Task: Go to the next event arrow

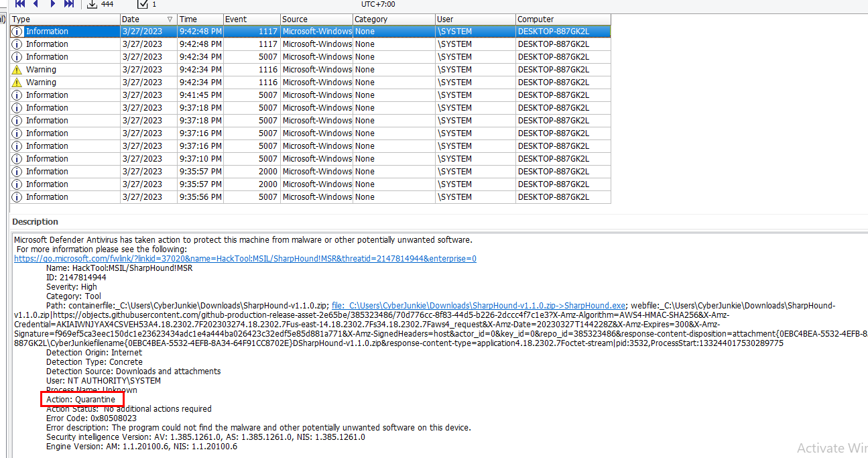Action: [52, 4]
